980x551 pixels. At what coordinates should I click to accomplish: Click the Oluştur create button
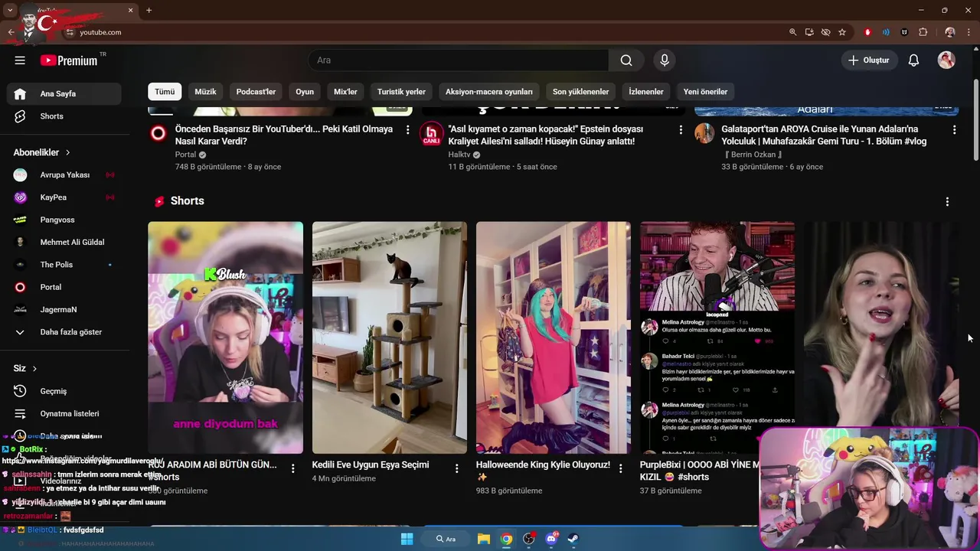click(x=869, y=60)
